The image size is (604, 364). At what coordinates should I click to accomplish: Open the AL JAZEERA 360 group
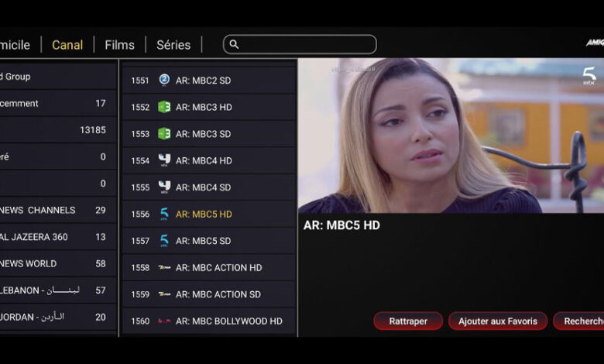(58, 237)
